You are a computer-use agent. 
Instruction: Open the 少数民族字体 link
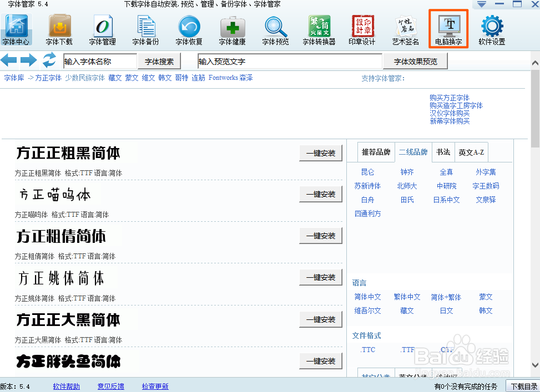[85, 78]
